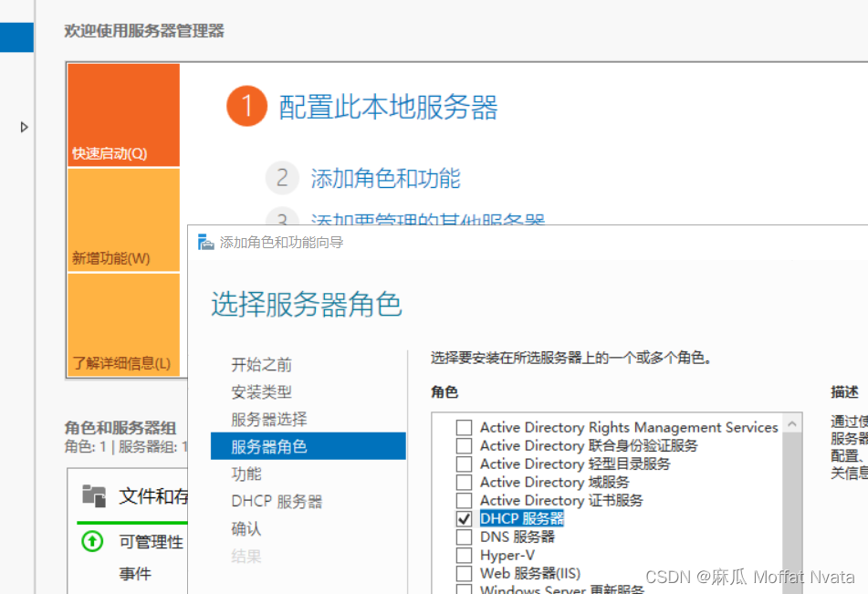Select Active Directory 证书服务 role label
Image resolution: width=868 pixels, height=594 pixels.
pyautogui.click(x=561, y=500)
